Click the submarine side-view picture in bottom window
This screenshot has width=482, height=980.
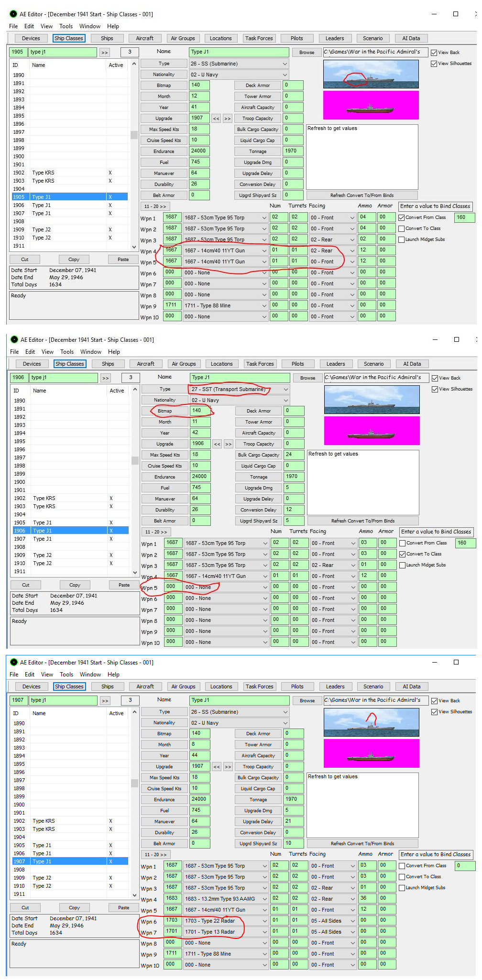click(372, 722)
